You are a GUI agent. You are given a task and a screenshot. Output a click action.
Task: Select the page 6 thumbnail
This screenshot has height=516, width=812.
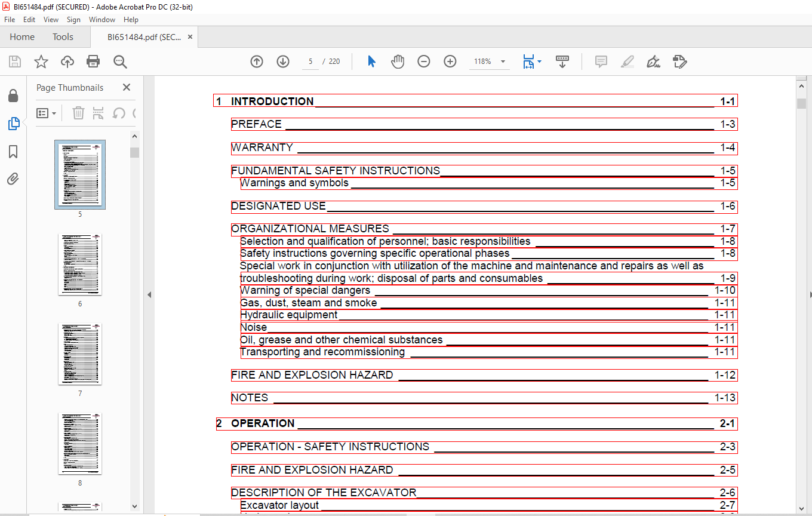pos(80,265)
